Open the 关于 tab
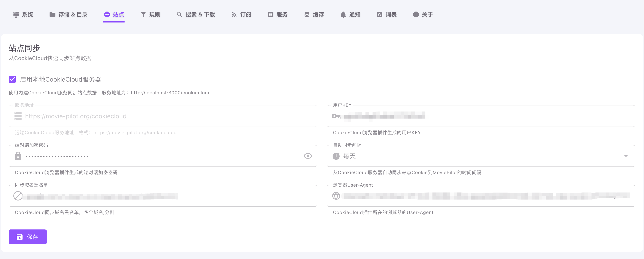 point(423,14)
